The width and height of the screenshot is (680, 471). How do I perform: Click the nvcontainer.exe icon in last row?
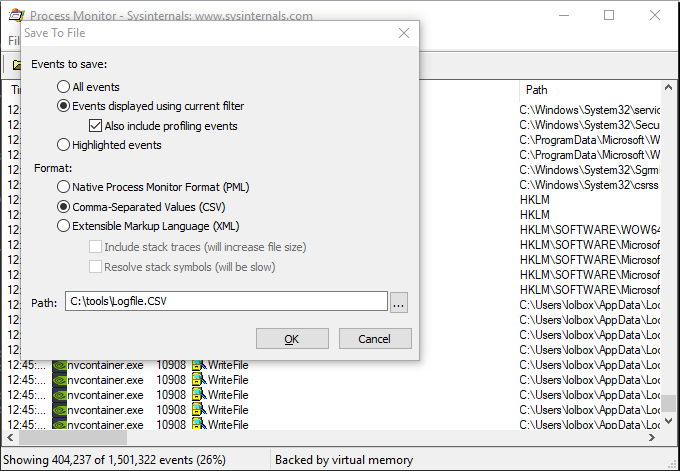(59, 424)
